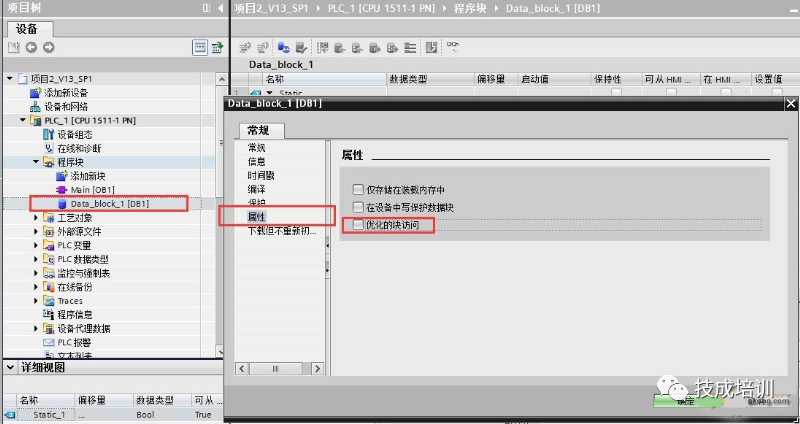
Task: Select 设备和网络 in project tree
Action: click(x=66, y=106)
